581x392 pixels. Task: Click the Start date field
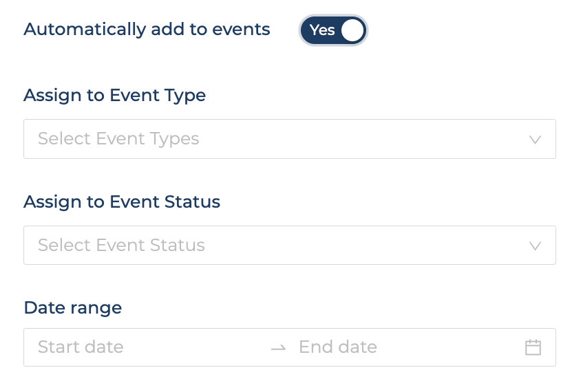pos(148,347)
